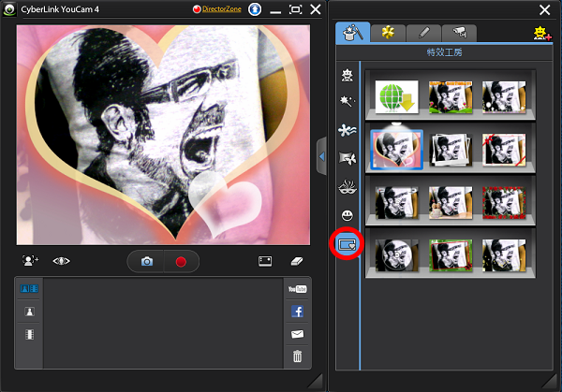The width and height of the screenshot is (562, 392).
Task: Click the download more effects globe thumbnail
Action: point(395,96)
